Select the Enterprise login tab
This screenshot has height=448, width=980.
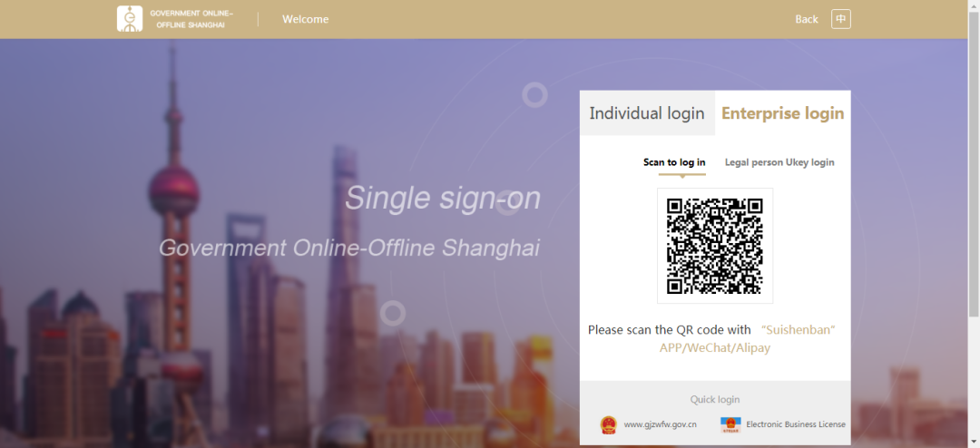[x=782, y=113]
